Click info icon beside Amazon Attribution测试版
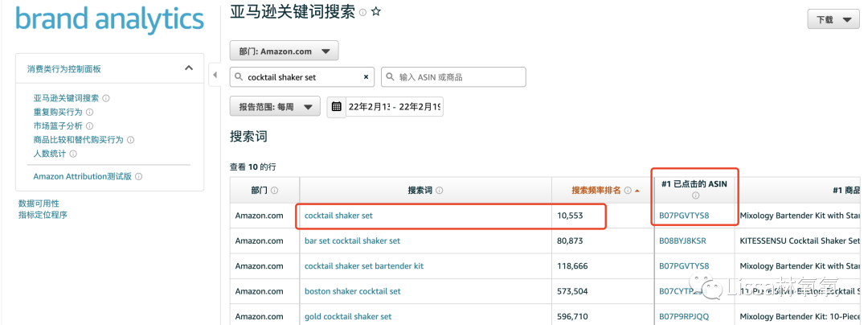868x325 pixels. 139,177
